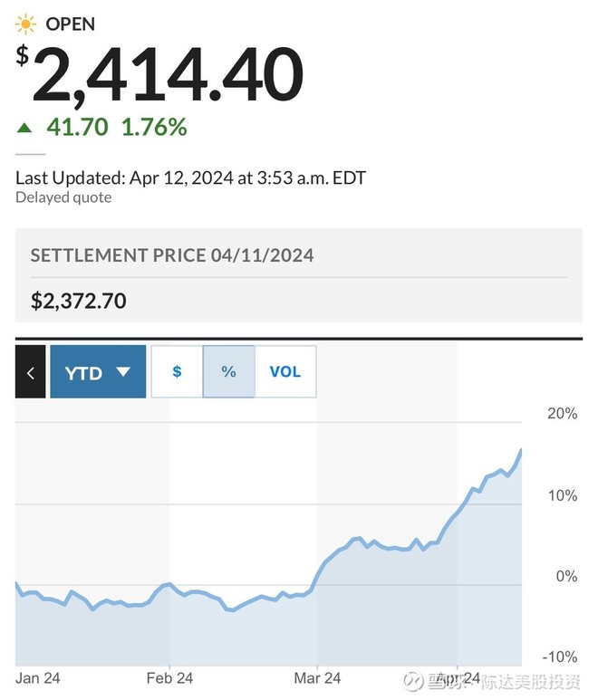Click the 2,414.40 price figure
Image resolution: width=598 pixels, height=700 pixels.
tap(168, 74)
